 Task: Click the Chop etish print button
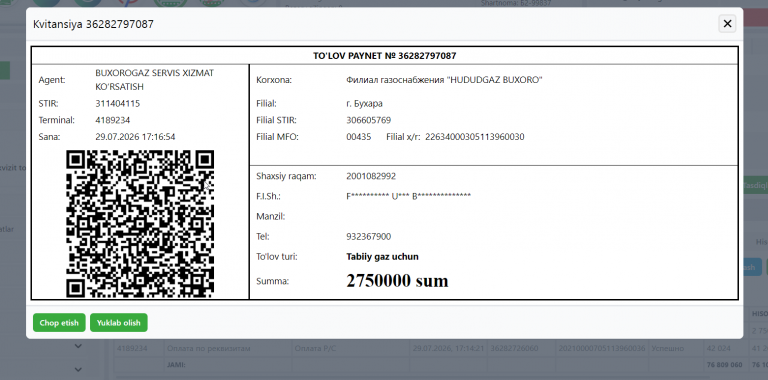click(x=59, y=323)
